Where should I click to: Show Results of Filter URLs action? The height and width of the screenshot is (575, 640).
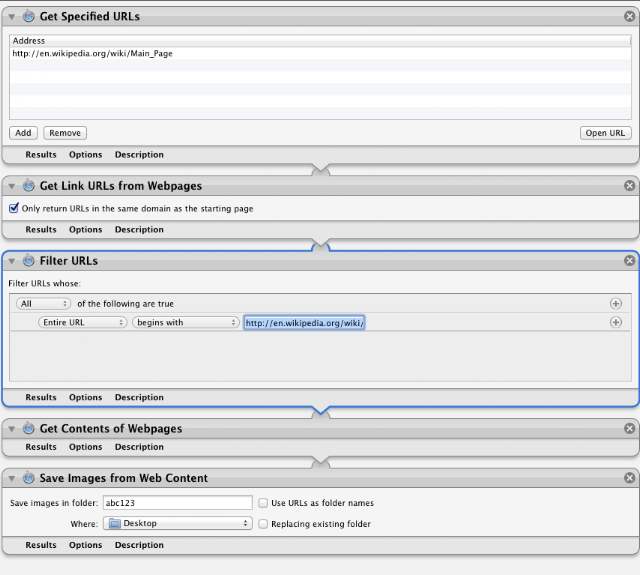(x=41, y=397)
